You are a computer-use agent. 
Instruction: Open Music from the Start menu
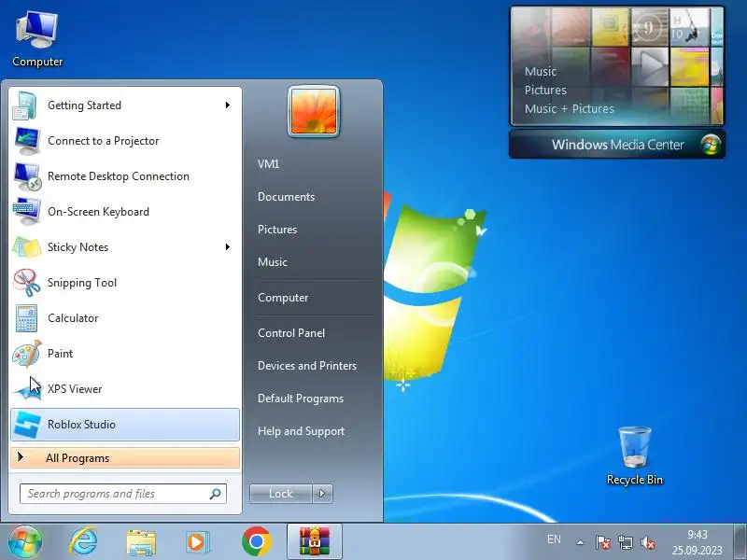coord(273,262)
